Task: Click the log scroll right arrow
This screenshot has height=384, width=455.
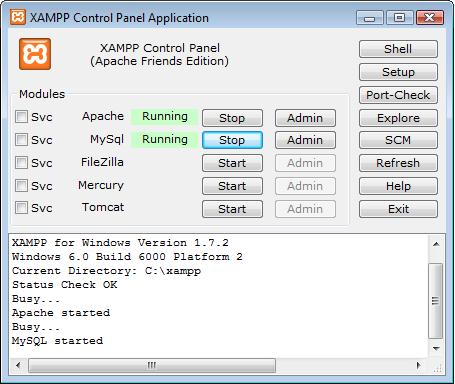Action: pos(419,365)
